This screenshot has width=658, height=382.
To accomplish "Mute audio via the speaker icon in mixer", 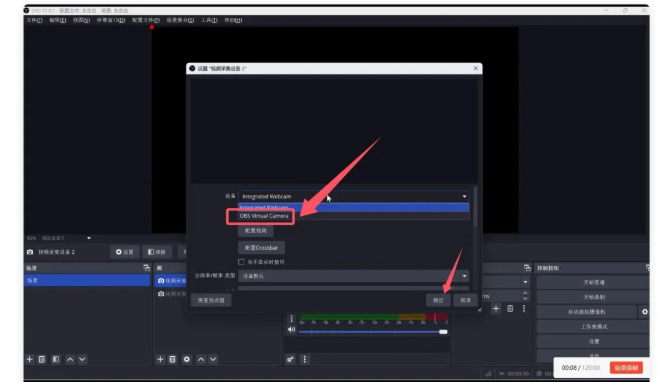I will click(x=291, y=330).
